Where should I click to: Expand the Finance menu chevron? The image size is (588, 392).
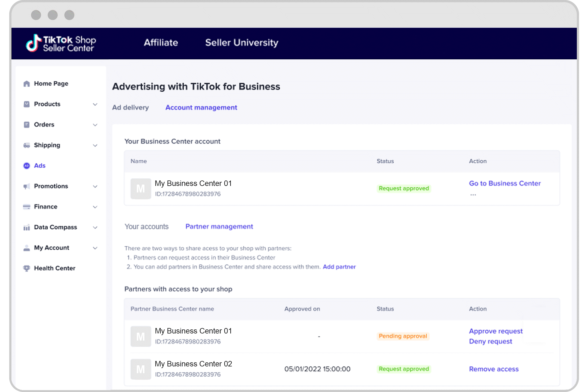tap(95, 207)
